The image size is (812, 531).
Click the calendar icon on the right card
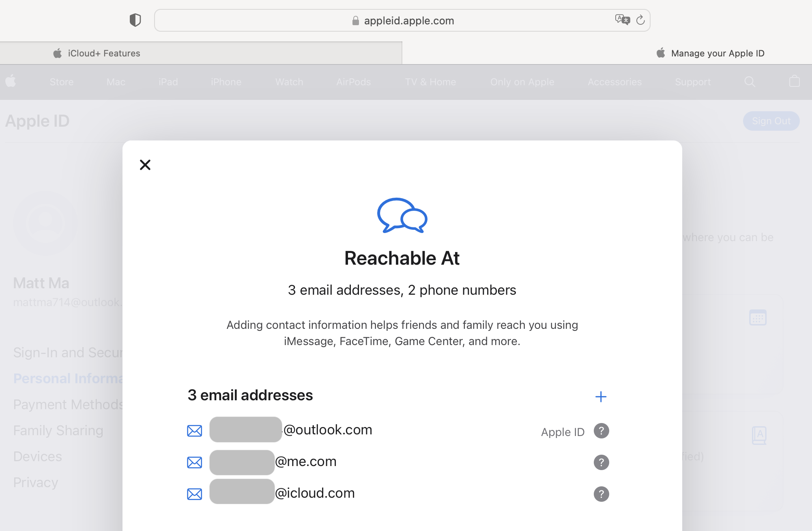pyautogui.click(x=758, y=317)
